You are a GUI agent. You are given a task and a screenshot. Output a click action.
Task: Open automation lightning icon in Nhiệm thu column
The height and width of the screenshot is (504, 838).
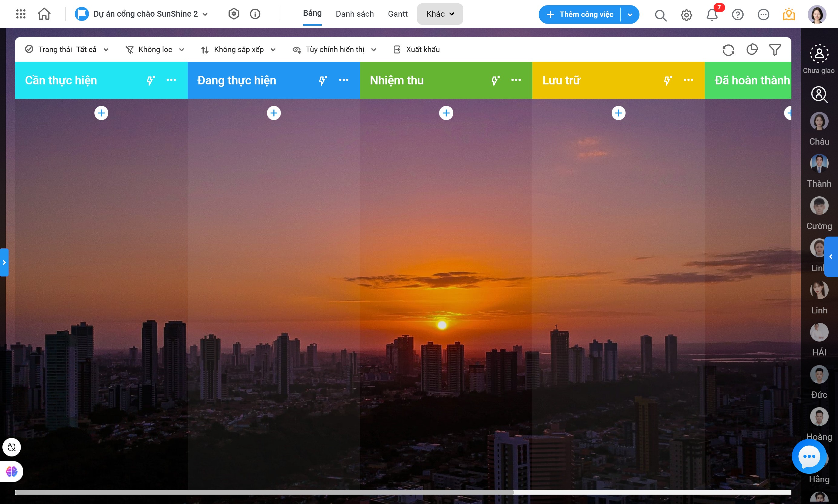(x=495, y=80)
